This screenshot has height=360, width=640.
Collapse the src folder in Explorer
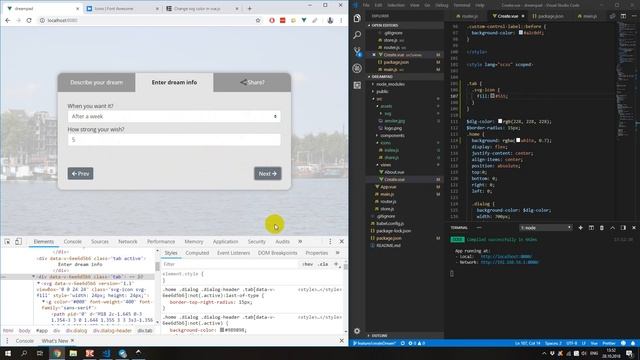click(x=379, y=99)
